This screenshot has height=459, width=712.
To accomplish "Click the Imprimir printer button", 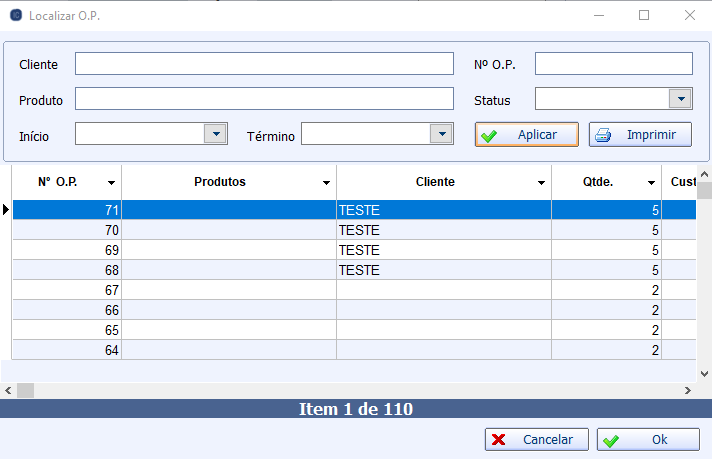I will pos(640,135).
